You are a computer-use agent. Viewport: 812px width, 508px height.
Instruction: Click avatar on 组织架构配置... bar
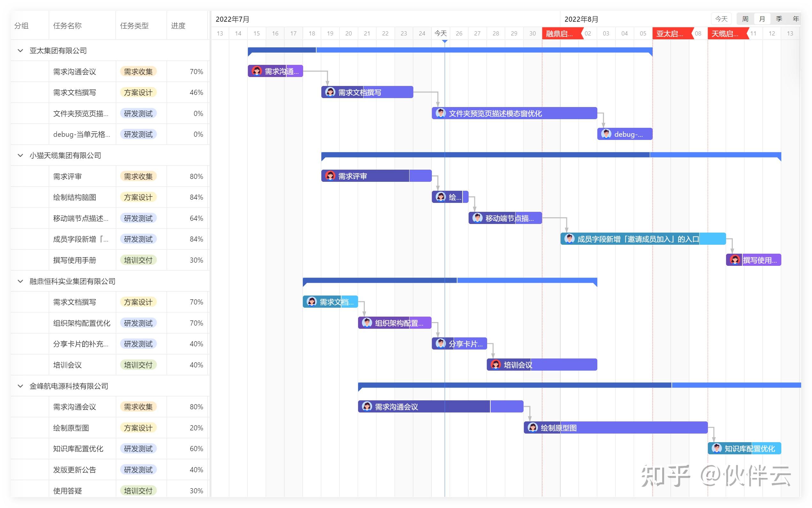(367, 323)
